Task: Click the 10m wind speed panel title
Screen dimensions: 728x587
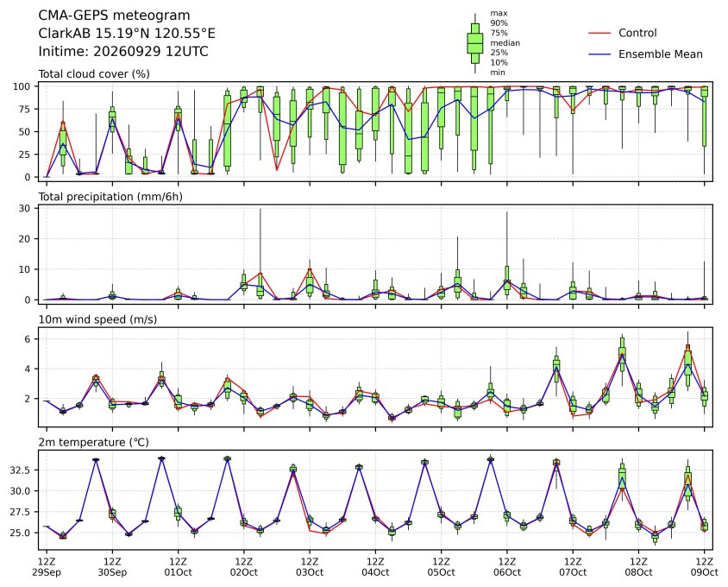Action: tap(97, 319)
